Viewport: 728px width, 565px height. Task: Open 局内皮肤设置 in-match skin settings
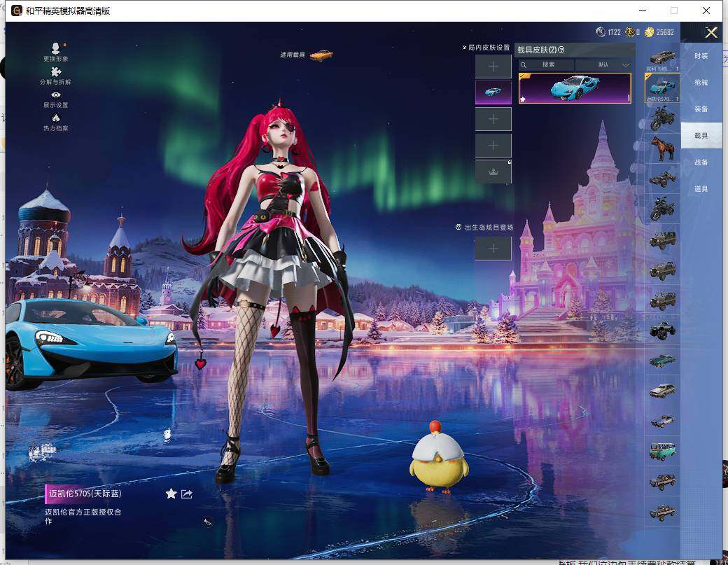(486, 48)
